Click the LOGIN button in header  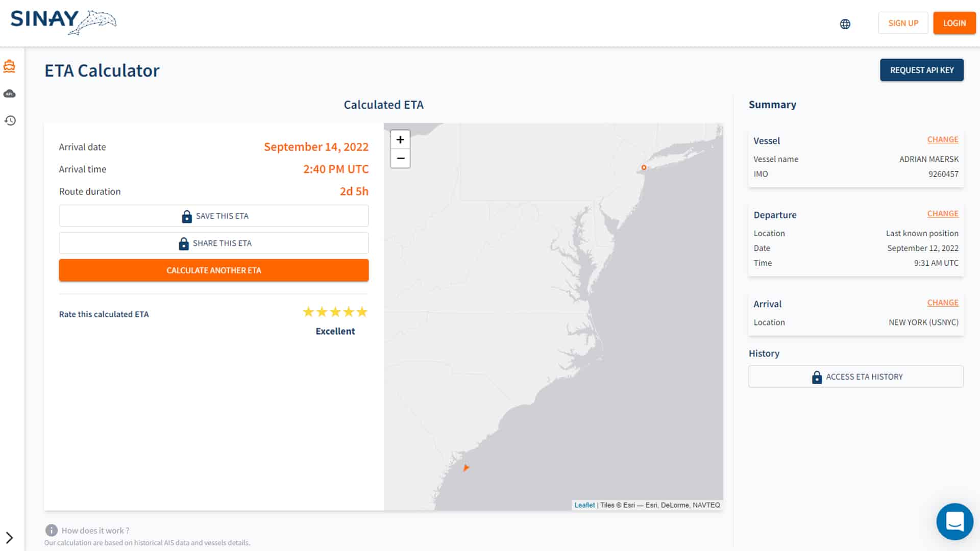[954, 23]
